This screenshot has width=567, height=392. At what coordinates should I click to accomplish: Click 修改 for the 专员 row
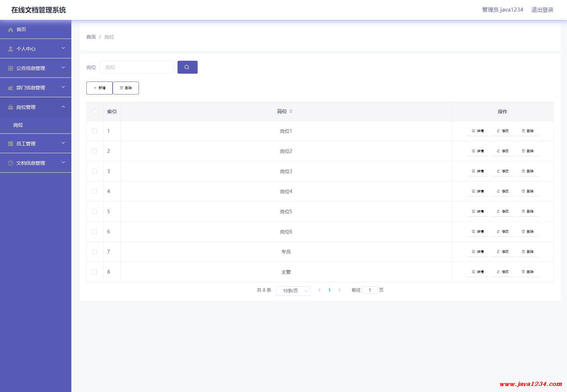tap(502, 252)
